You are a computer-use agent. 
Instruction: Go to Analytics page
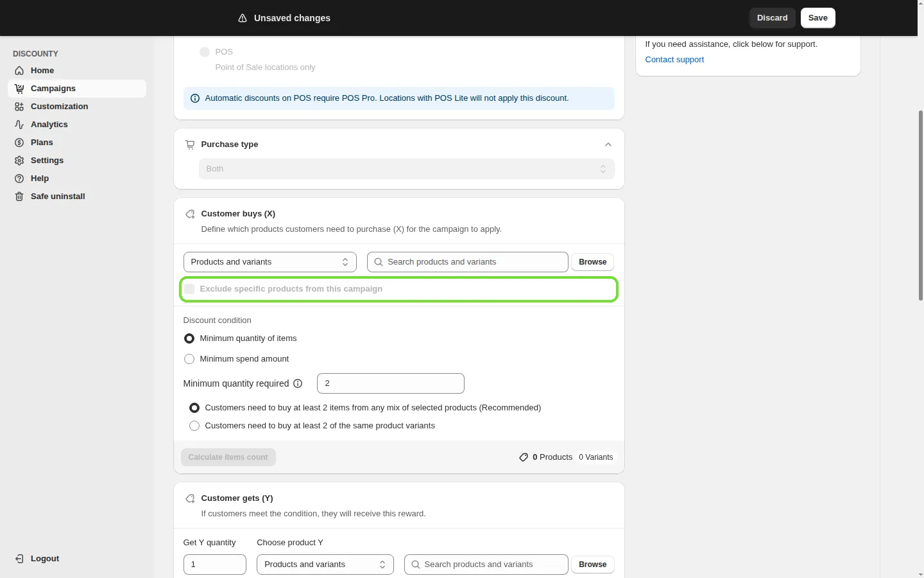[77, 125]
